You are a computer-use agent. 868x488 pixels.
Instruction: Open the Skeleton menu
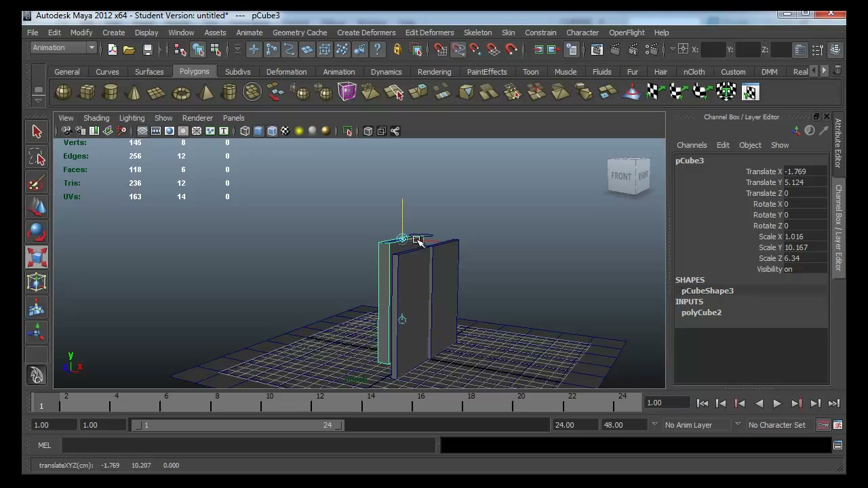pyautogui.click(x=477, y=33)
